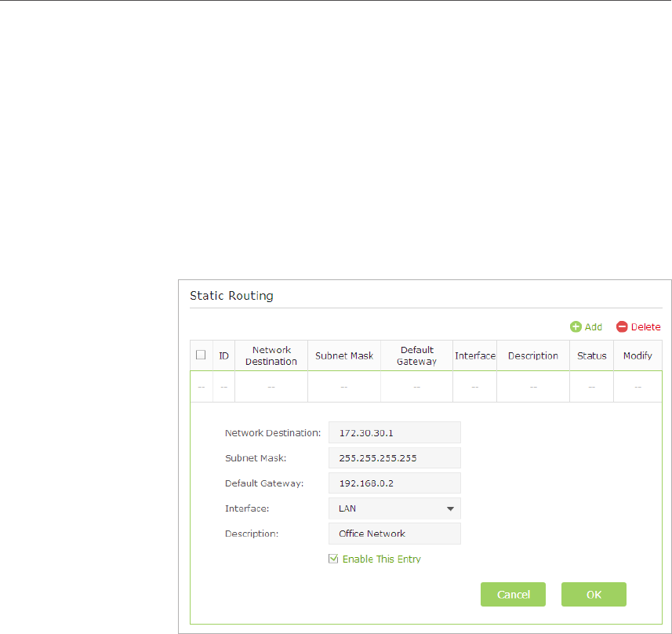
Task: Confirm the route with OK button
Action: click(594, 594)
